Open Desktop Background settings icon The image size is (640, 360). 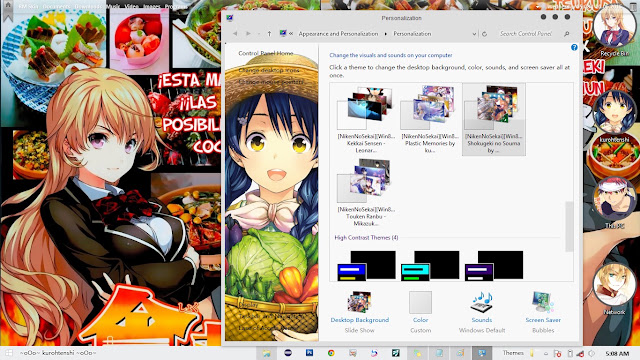coord(359,302)
